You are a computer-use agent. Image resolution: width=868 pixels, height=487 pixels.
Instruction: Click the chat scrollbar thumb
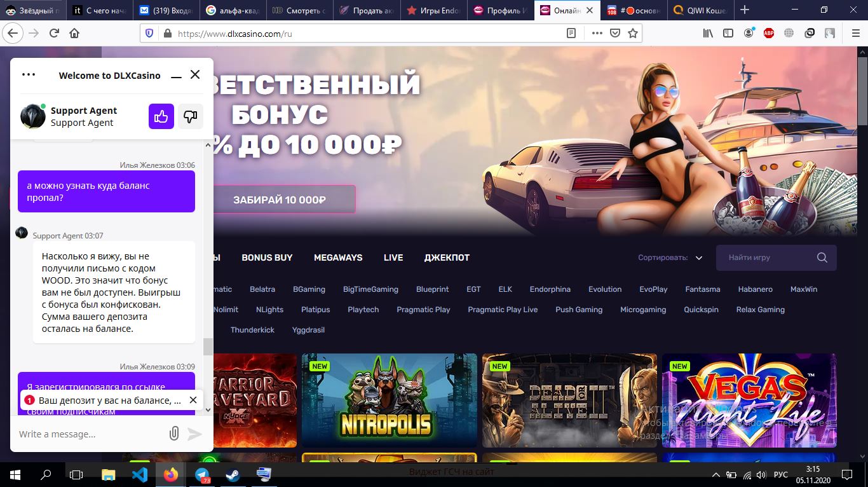click(208, 346)
